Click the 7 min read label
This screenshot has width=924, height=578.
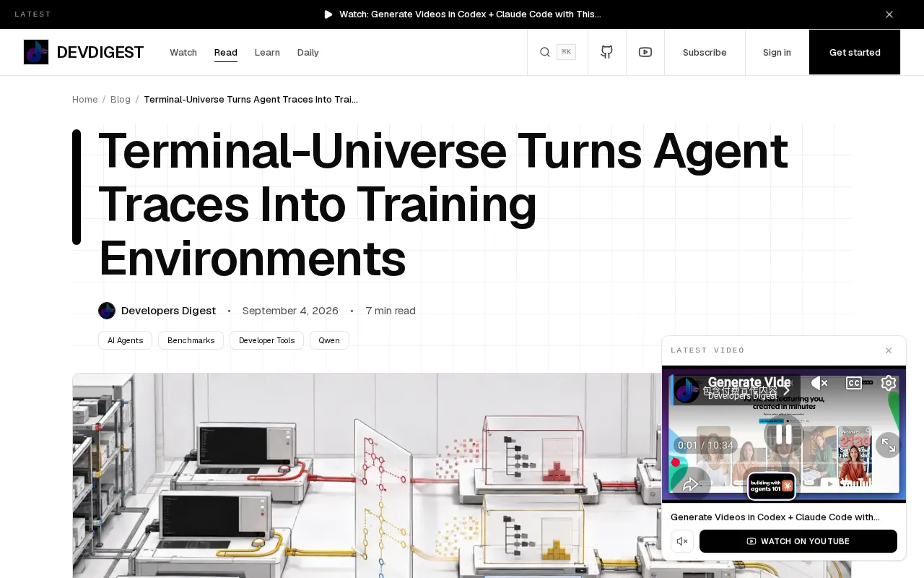click(x=391, y=311)
